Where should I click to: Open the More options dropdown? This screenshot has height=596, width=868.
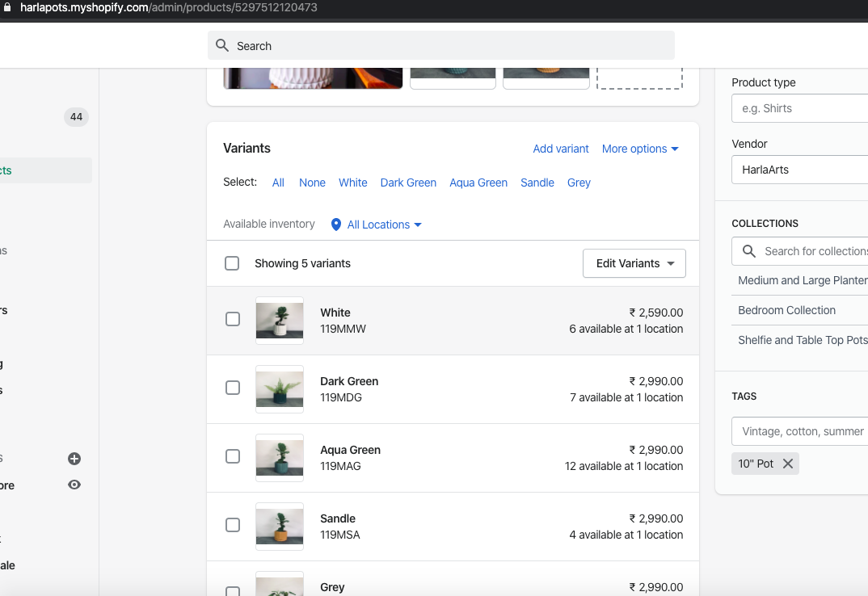(x=640, y=149)
